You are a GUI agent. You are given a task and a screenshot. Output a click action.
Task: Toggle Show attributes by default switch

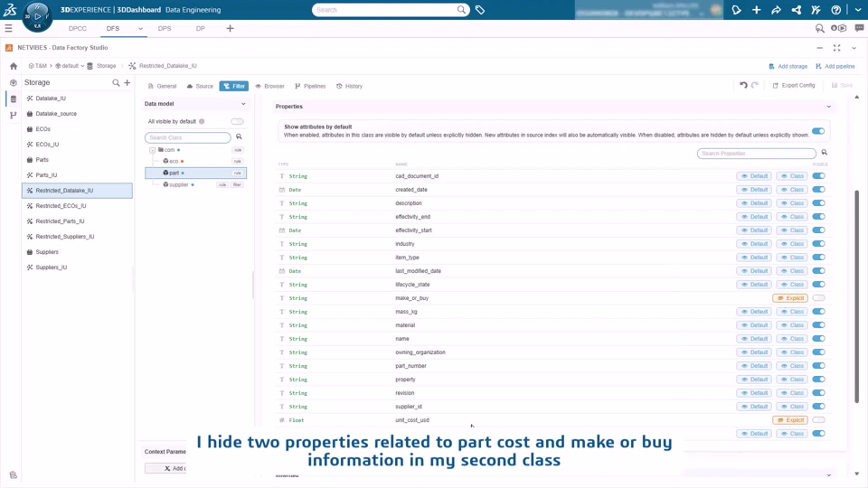click(818, 131)
